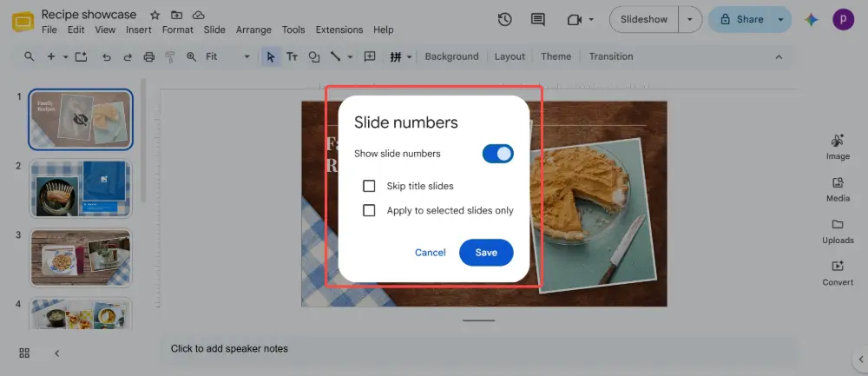Expand the hash icon dropdown arrow
This screenshot has width=868, height=376.
(x=410, y=56)
